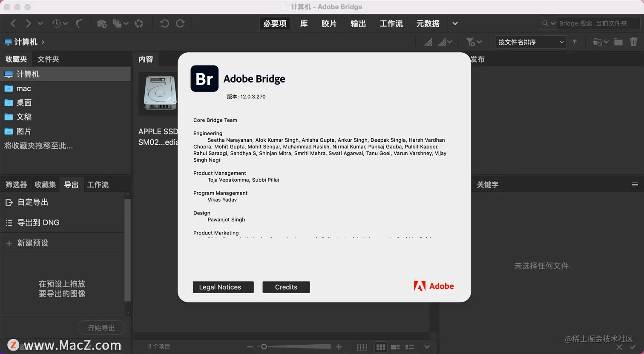This screenshot has width=644, height=354.
Task: Switch to 胶片 workspace
Action: point(329,23)
